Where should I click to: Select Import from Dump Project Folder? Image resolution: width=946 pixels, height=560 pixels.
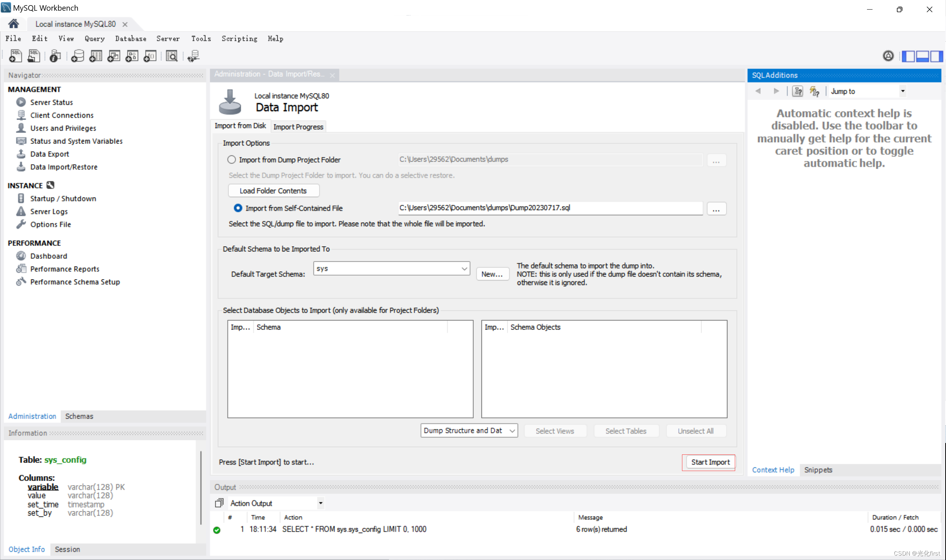point(231,159)
